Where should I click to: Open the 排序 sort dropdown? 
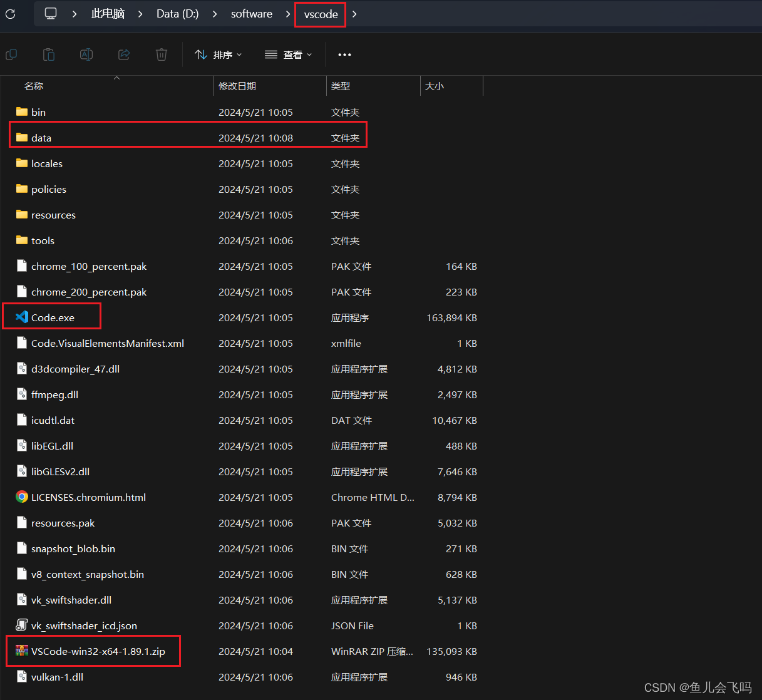coord(218,54)
